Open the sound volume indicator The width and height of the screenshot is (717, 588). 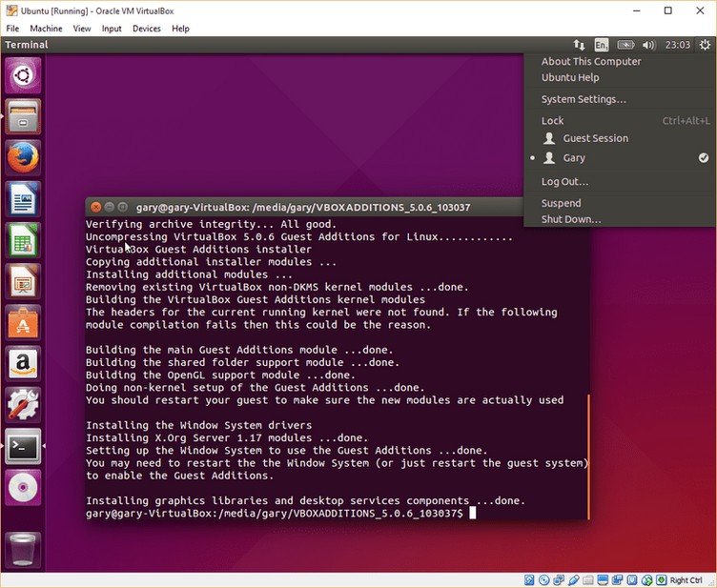(649, 45)
